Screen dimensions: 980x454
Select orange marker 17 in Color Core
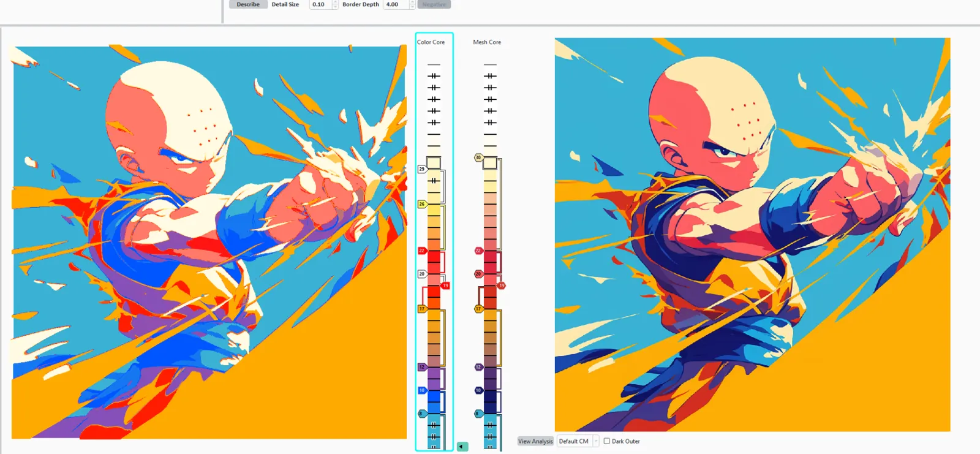[x=421, y=309]
